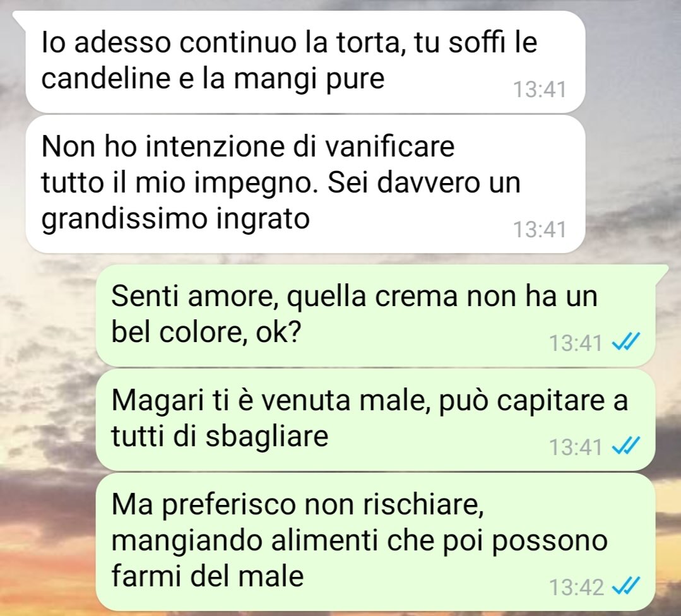The height and width of the screenshot is (616, 681).
Task: Click the 13:42 timestamp on the last message
Action: coord(577,587)
